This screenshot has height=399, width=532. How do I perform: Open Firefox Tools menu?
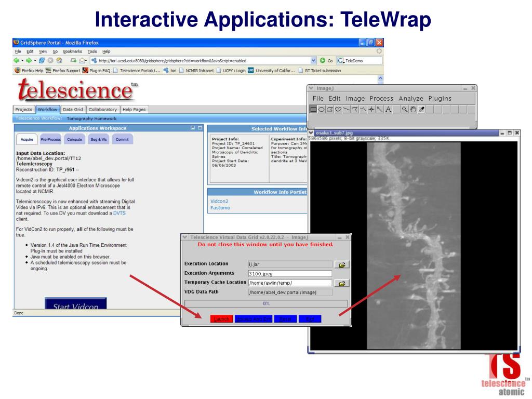pos(92,51)
